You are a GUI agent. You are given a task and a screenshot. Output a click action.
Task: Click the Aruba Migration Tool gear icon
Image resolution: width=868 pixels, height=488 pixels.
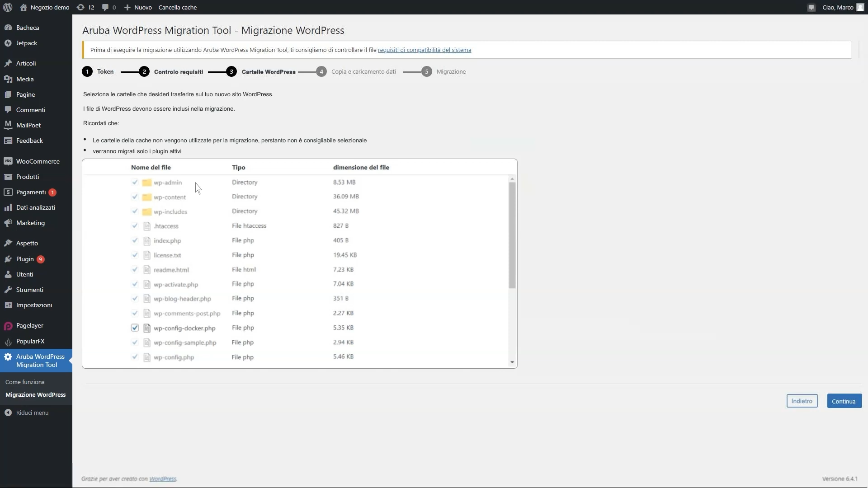(8, 357)
